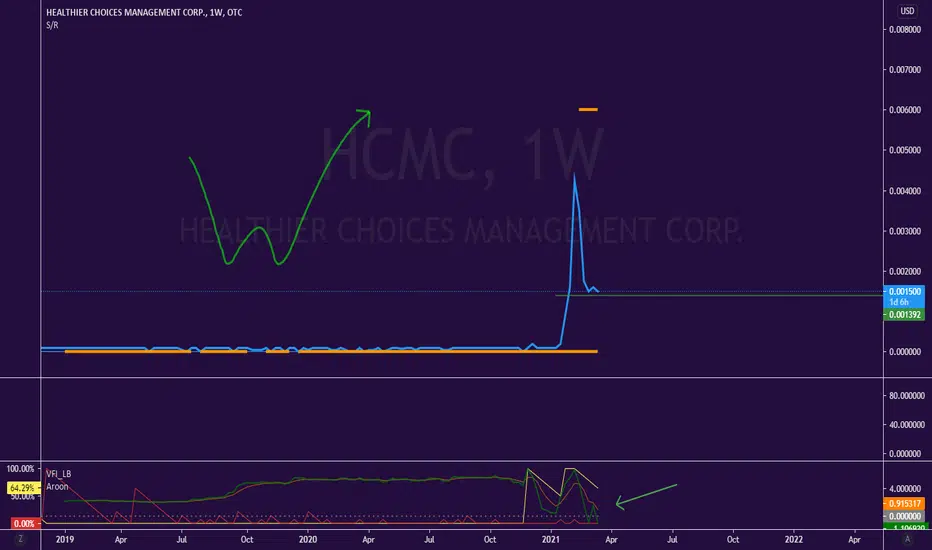932x550 pixels.
Task: Toggle the A auto-scale button
Action: click(907, 539)
